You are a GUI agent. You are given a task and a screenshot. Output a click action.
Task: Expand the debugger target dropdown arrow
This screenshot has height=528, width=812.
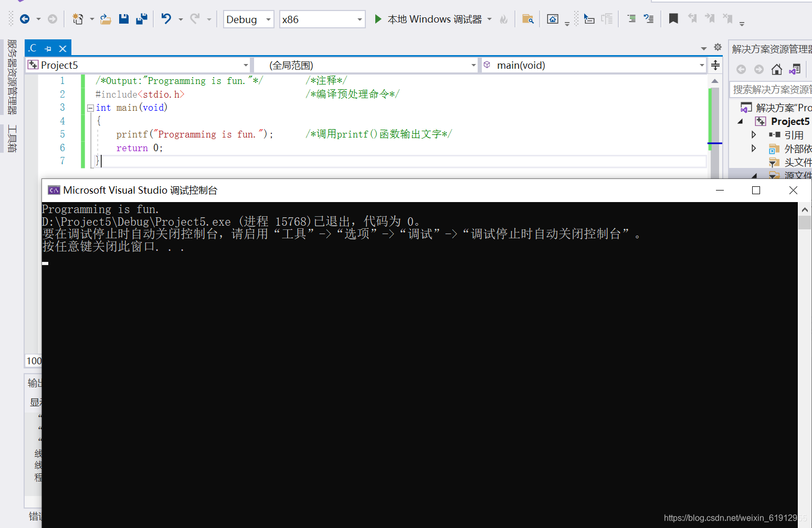[490, 19]
